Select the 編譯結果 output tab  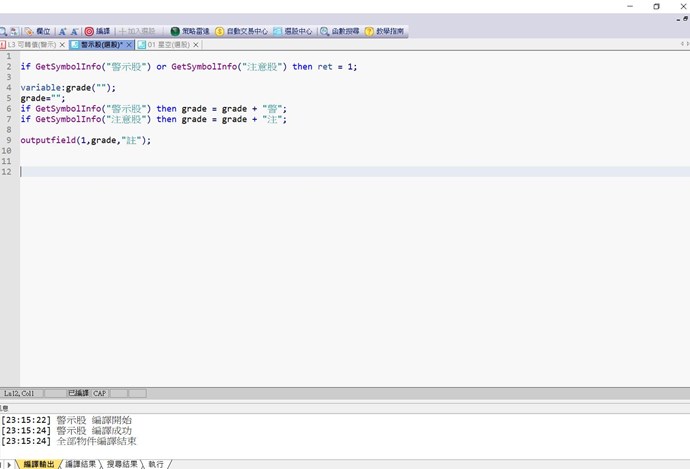point(81,464)
